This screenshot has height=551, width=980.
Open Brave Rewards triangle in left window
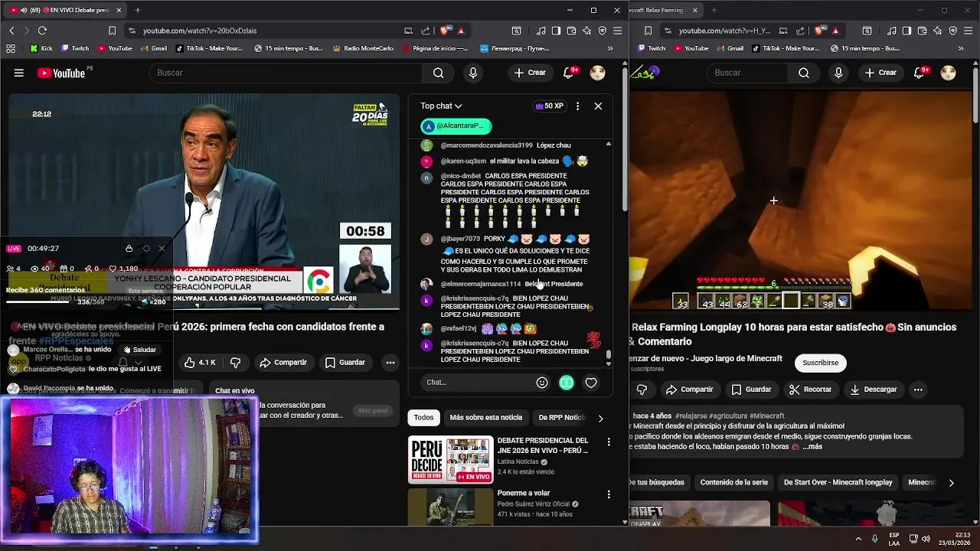pyautogui.click(x=461, y=31)
